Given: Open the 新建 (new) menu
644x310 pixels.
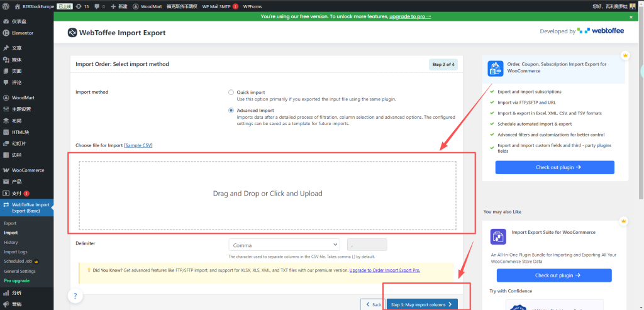Looking at the screenshot, I should (119, 6).
